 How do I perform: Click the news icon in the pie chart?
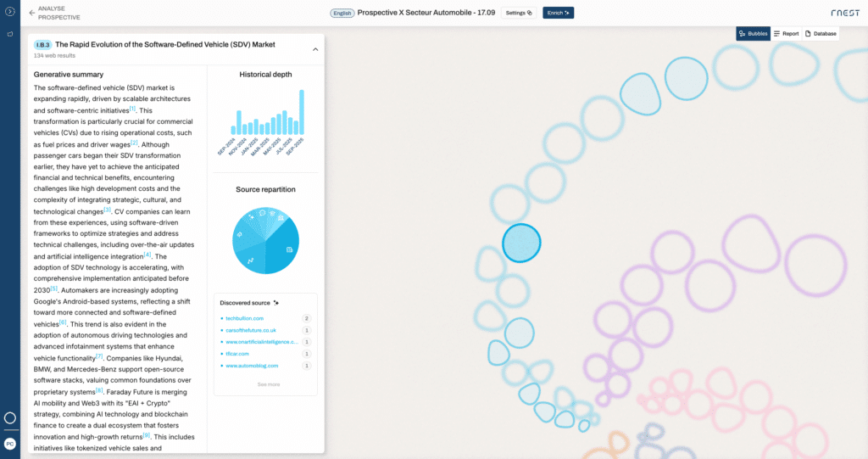point(290,249)
